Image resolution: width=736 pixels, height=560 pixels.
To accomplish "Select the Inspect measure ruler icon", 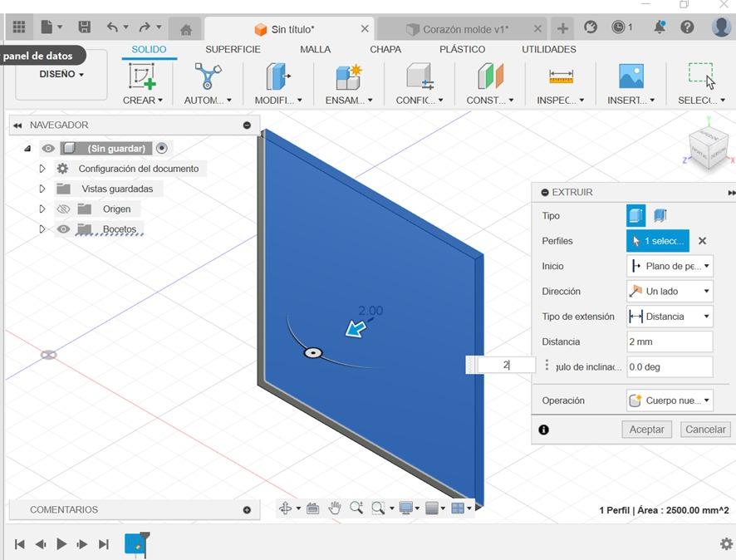I will pyautogui.click(x=561, y=76).
